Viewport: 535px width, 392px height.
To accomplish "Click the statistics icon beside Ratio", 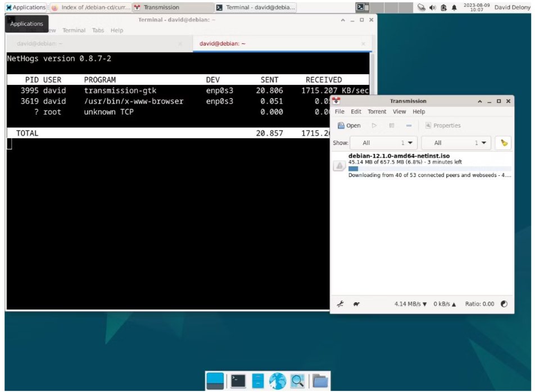I will pos(504,304).
